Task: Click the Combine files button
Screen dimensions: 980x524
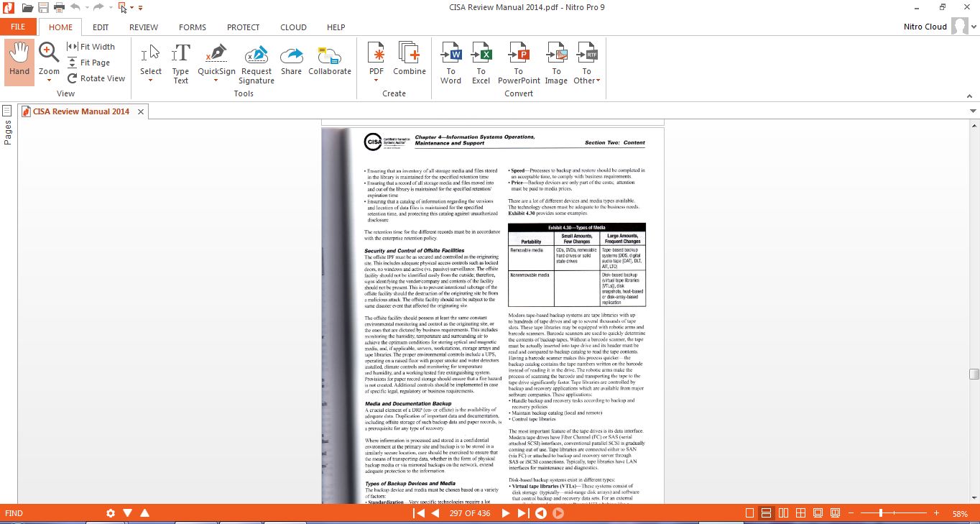Action: pyautogui.click(x=410, y=59)
